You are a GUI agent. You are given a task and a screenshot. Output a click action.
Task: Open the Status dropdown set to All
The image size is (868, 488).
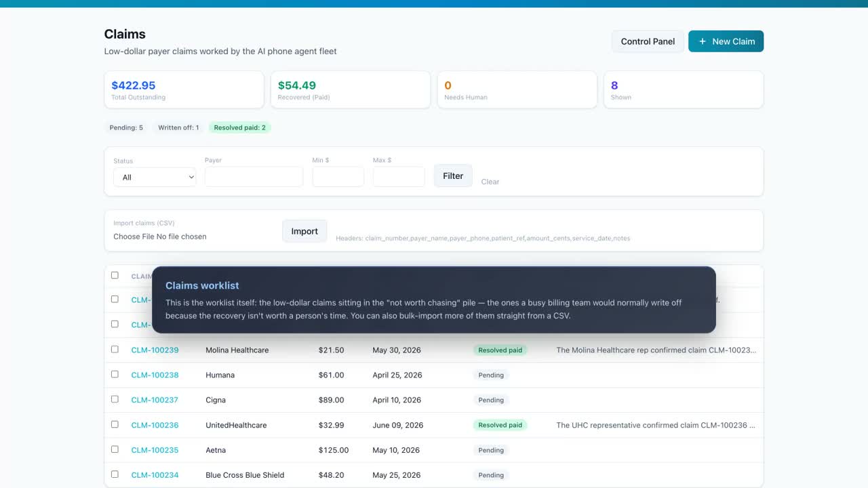click(155, 178)
